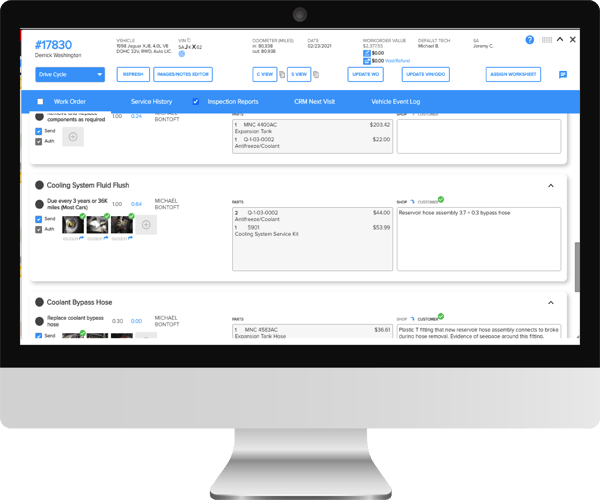The image size is (600, 500).
Task: Switch to Work Order tab
Action: tap(70, 102)
